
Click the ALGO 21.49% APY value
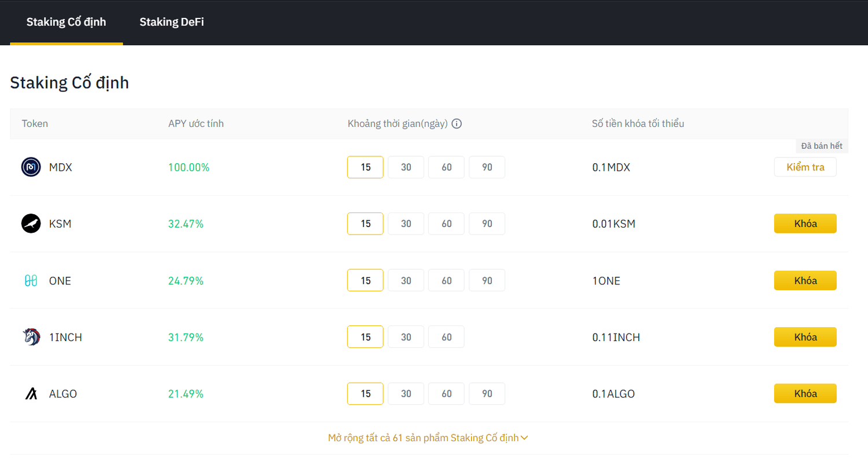point(186,394)
